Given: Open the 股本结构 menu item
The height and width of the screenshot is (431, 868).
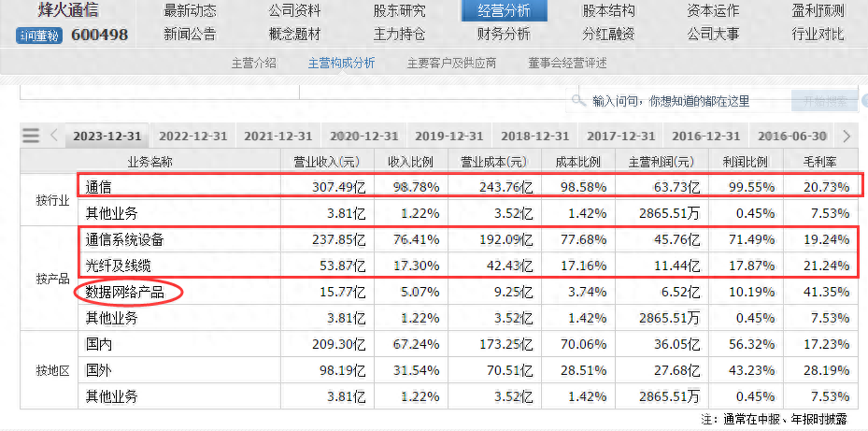Looking at the screenshot, I should point(609,10).
